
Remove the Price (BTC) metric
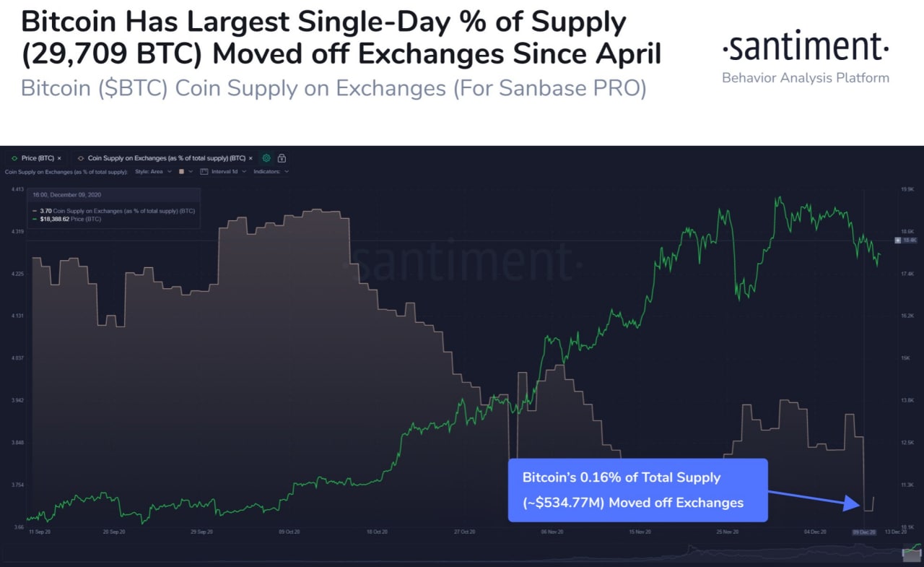[x=59, y=157]
